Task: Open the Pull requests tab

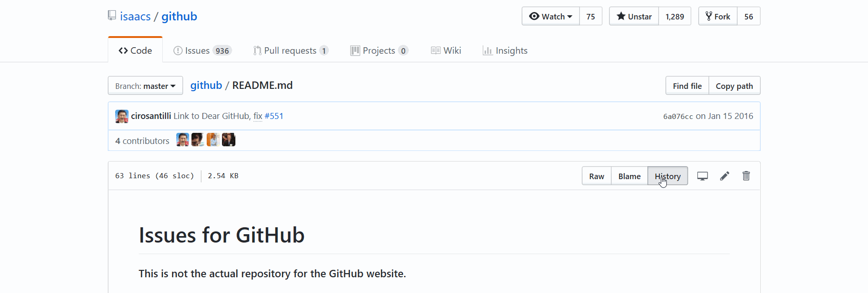Action: [290, 50]
